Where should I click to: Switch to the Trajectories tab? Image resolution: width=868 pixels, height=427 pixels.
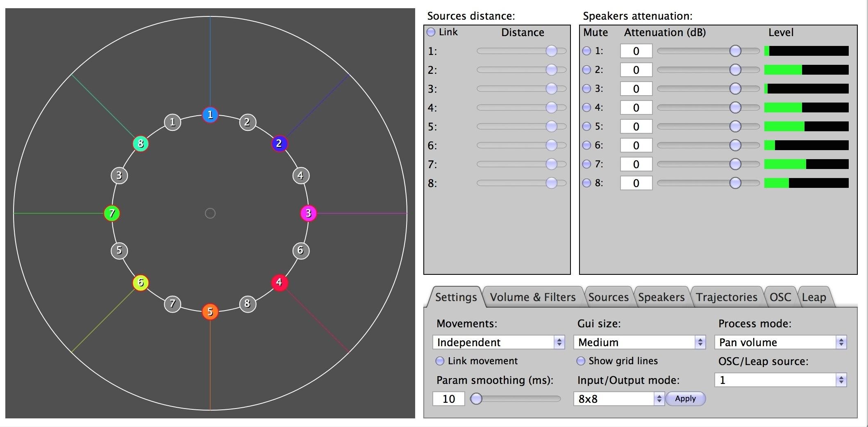[x=727, y=297]
